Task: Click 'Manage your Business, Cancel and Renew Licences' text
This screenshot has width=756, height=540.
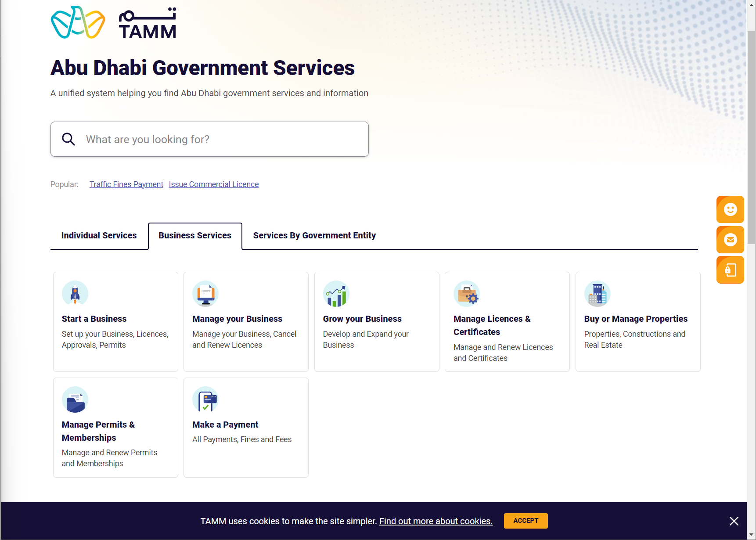Action: click(x=245, y=339)
